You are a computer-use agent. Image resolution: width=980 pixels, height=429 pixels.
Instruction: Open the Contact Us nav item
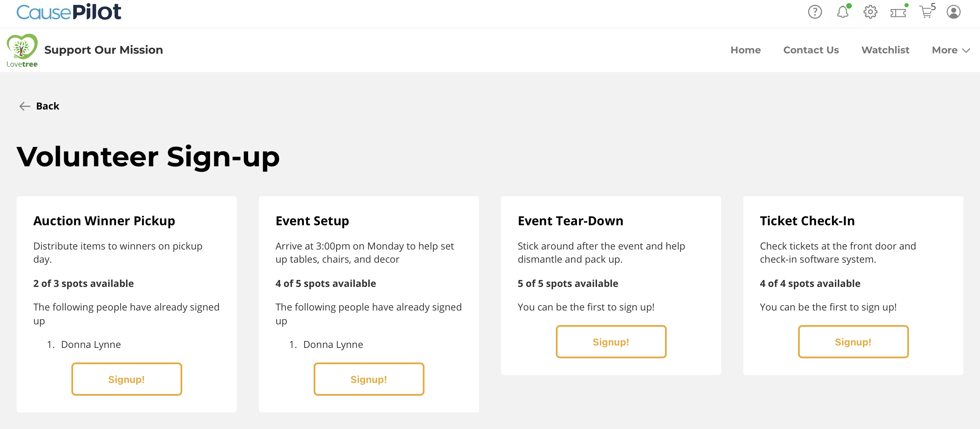pos(811,50)
